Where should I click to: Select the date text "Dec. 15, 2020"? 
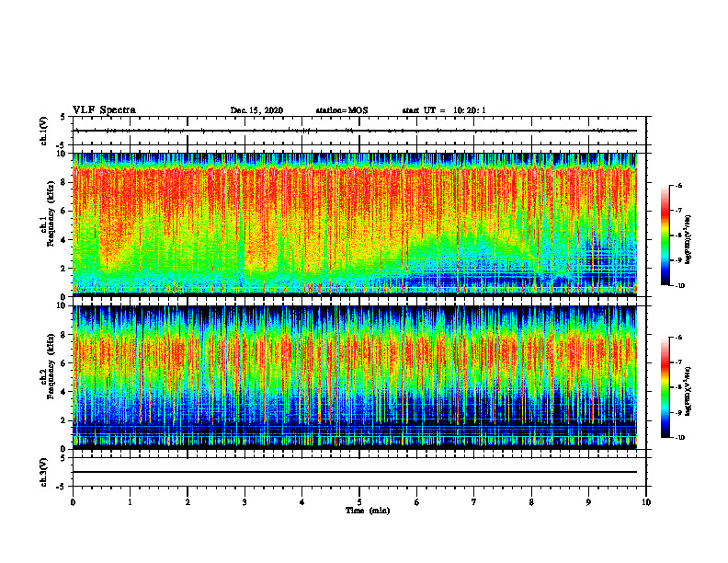(256, 110)
